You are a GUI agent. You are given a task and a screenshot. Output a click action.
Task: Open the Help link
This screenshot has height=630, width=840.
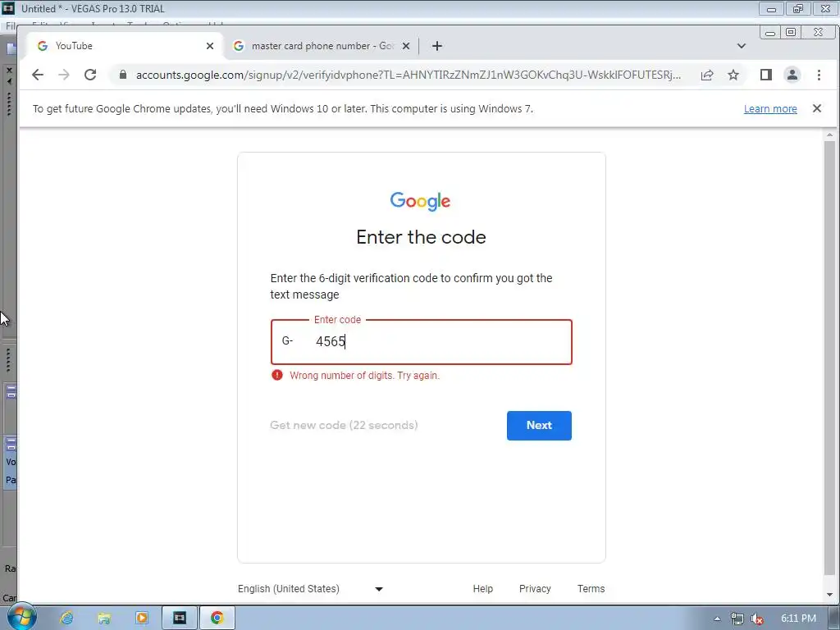(x=482, y=589)
